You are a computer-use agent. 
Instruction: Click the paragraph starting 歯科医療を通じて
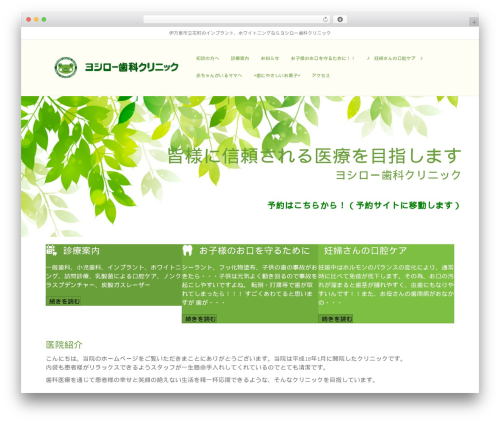coord(211,380)
